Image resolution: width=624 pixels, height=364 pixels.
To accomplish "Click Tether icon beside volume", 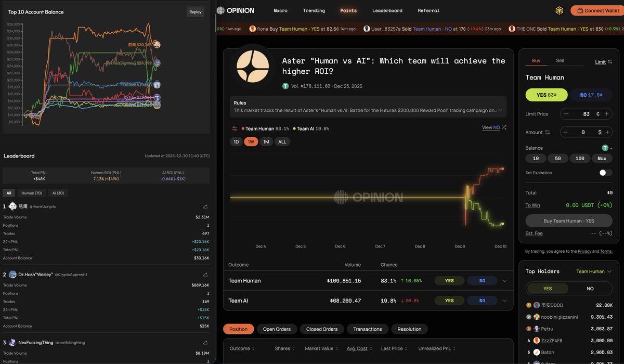I will pyautogui.click(x=285, y=86).
